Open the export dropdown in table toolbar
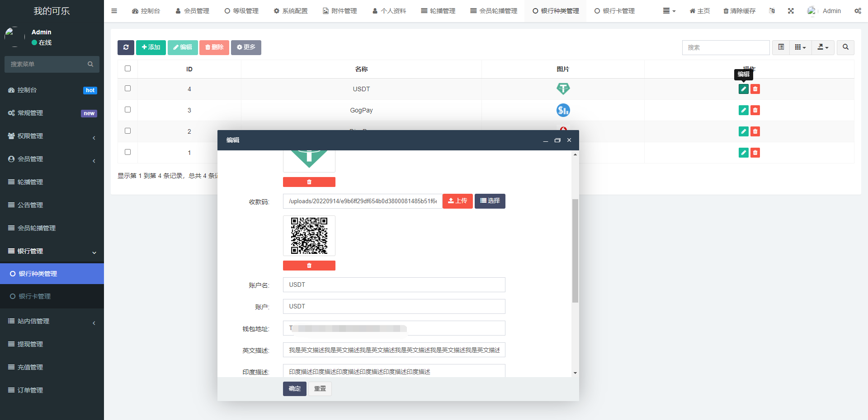This screenshot has width=868, height=420. [823, 47]
